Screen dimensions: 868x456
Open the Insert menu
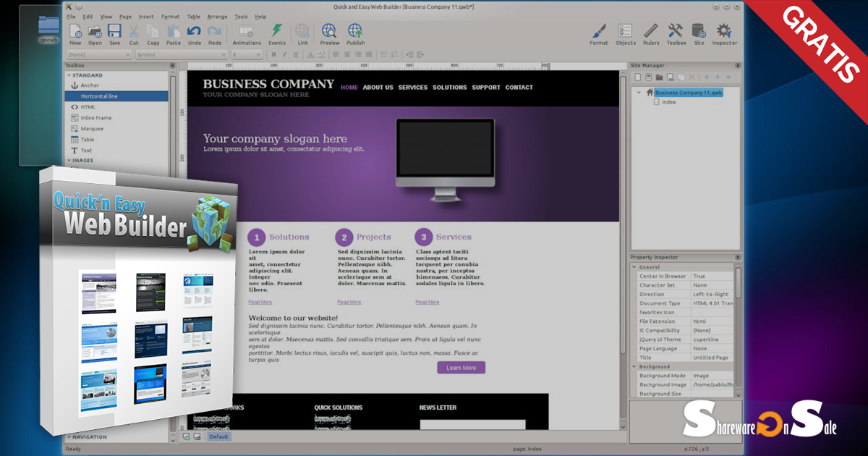coord(145,16)
